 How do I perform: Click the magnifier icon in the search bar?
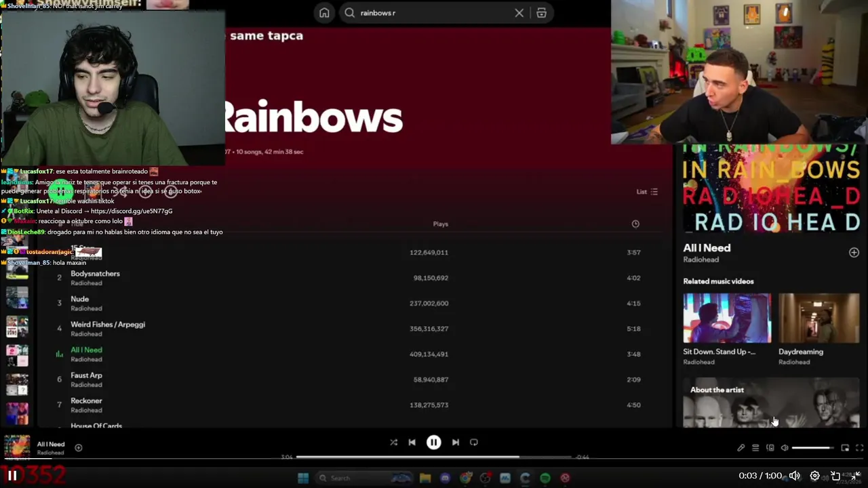click(350, 13)
